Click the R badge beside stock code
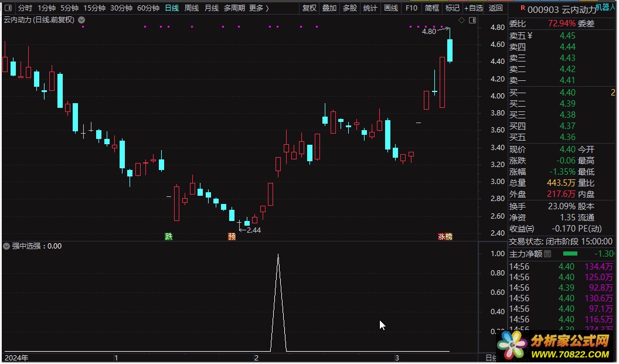Screen dimensions: 619x364 (523, 8)
